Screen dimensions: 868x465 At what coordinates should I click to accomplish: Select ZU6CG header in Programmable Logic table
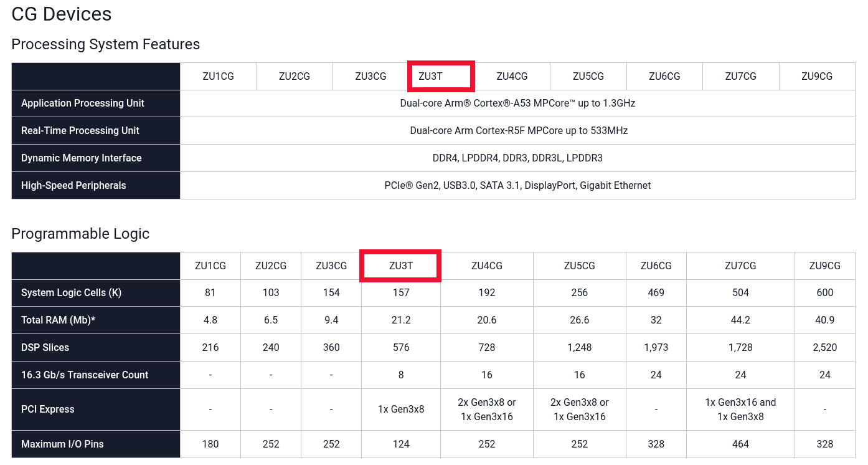click(656, 266)
